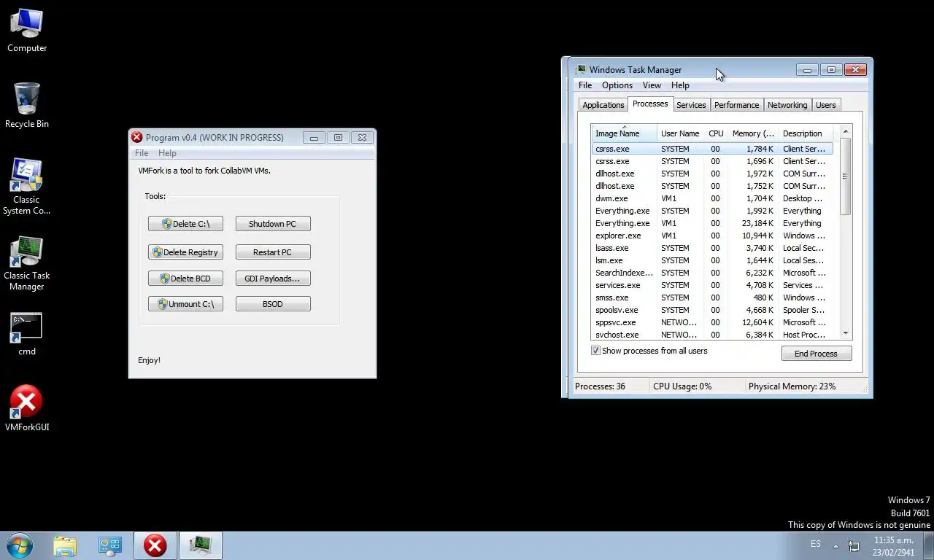Click the ES language indicator
The image size is (934, 560).
tap(816, 544)
